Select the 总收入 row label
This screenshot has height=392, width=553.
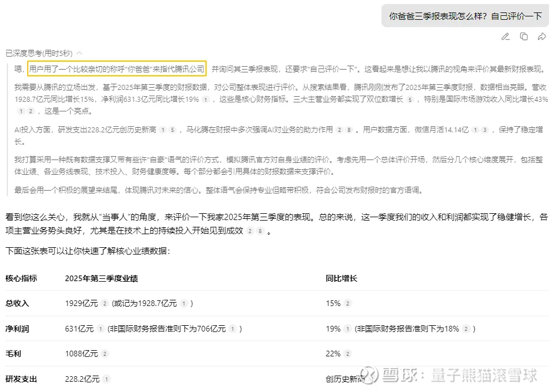[18, 304]
